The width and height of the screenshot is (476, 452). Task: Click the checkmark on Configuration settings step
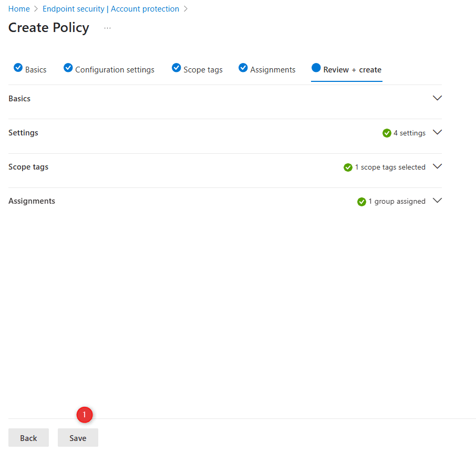point(68,68)
